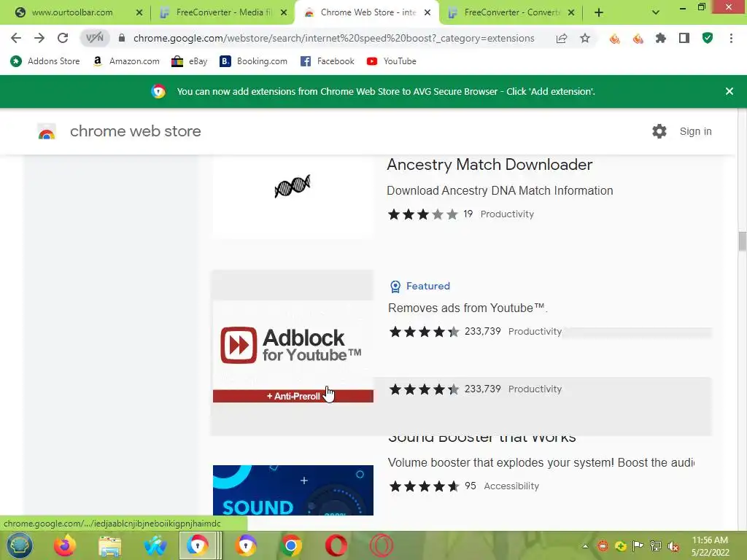Click the address bar URL field
The height and width of the screenshot is (560, 747).
333,38
